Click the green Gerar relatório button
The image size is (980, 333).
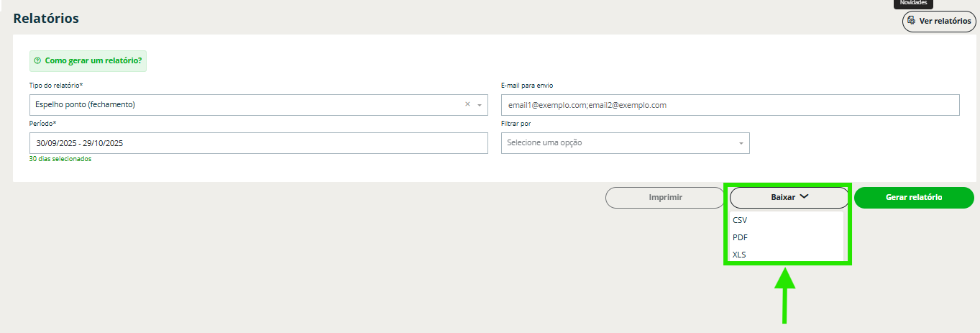click(x=914, y=197)
